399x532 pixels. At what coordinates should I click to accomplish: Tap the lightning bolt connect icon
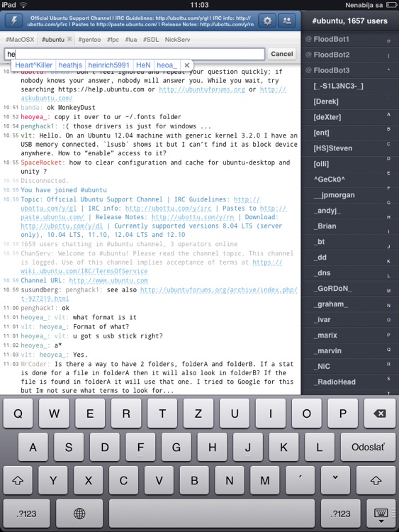coord(14,21)
